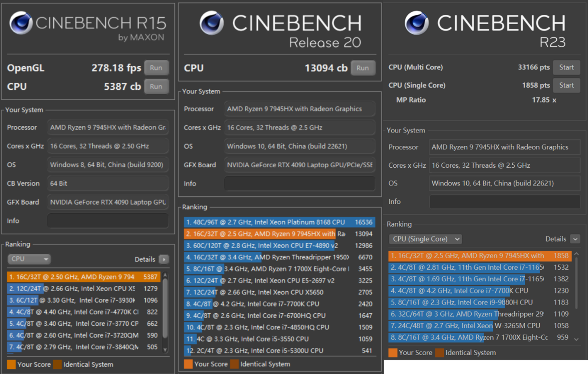Select R20 ranking row Ryzen Threadripper 1950X
This screenshot has width=588, height=374.
tap(280, 257)
